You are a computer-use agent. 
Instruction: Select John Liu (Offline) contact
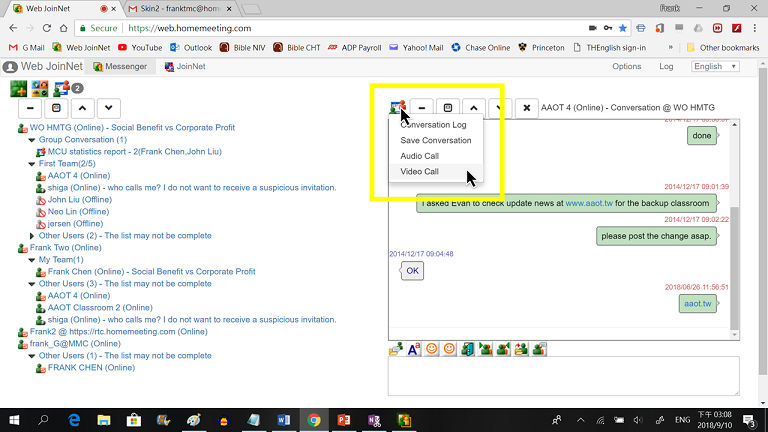[x=79, y=200]
